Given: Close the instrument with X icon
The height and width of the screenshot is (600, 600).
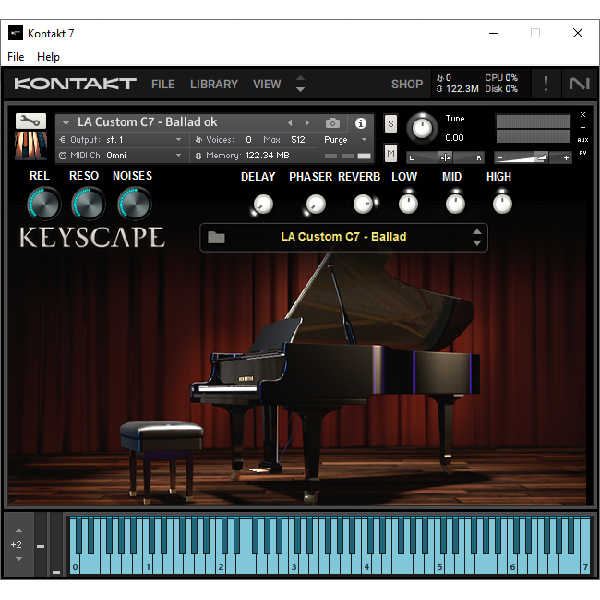Looking at the screenshot, I should pyautogui.click(x=583, y=114).
